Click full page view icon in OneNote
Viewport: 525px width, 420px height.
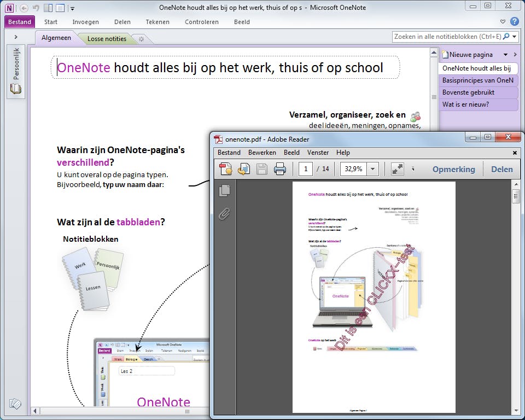[60, 8]
